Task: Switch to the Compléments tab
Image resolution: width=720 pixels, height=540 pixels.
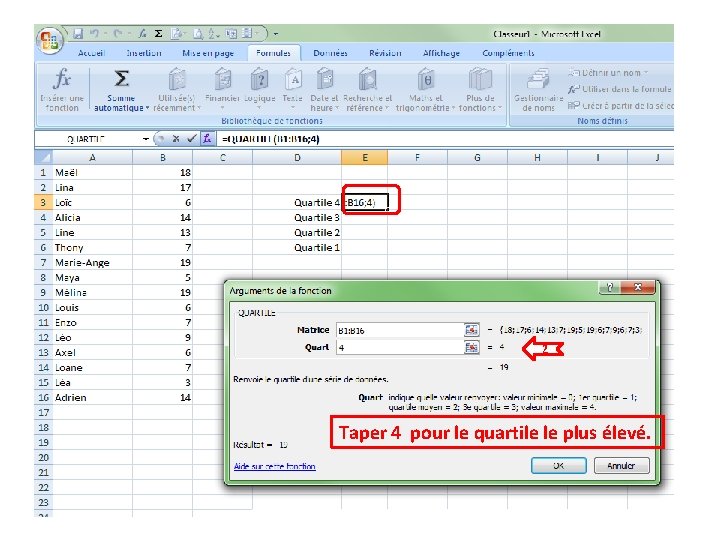Action: coord(508,53)
